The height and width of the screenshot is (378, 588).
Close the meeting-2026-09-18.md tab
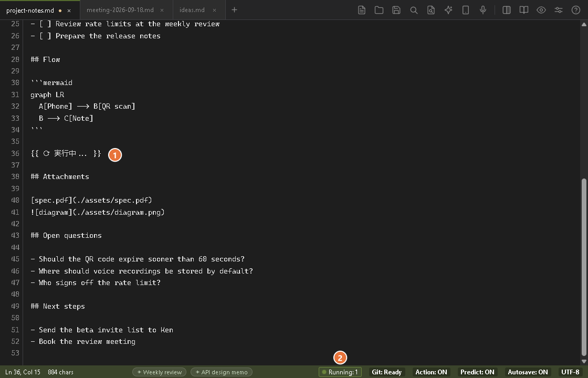(x=162, y=10)
